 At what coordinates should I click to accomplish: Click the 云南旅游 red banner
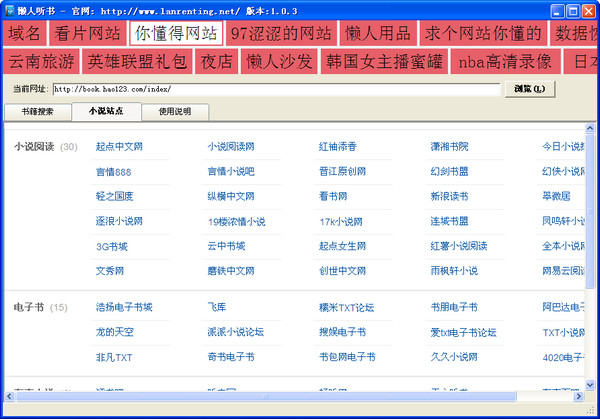click(x=41, y=61)
